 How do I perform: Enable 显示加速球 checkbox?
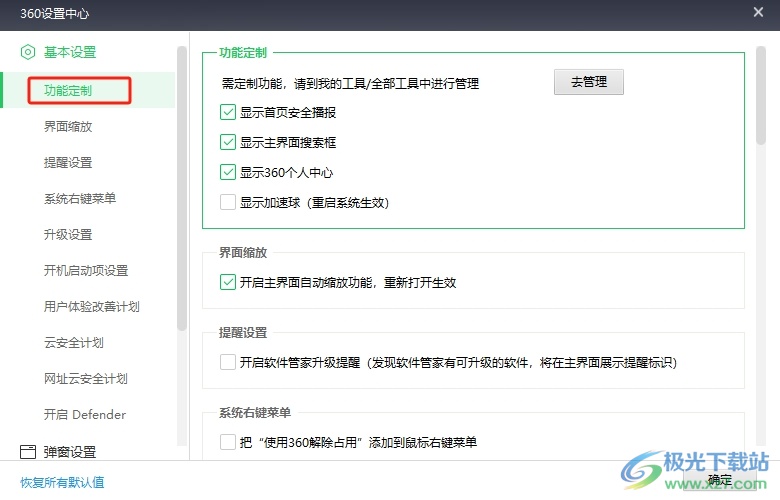[x=228, y=202]
